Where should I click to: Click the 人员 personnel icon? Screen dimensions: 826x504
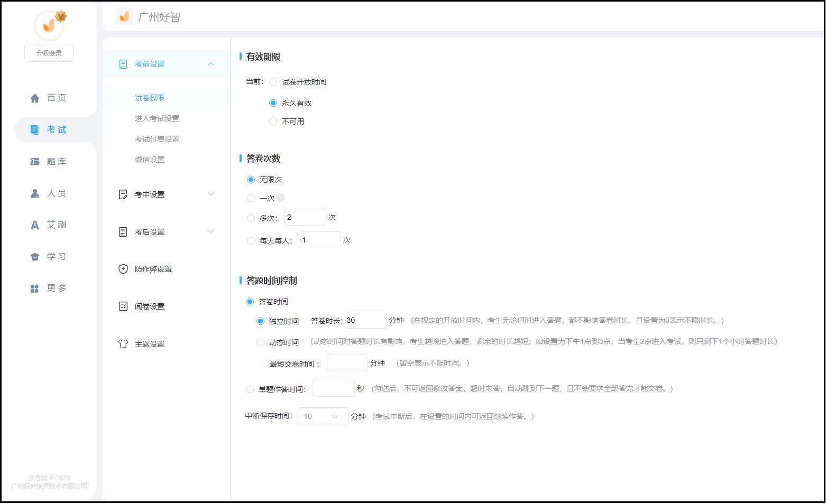pyautogui.click(x=34, y=193)
